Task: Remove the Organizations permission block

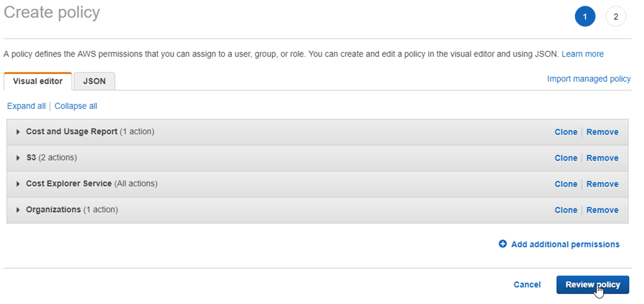Action: 602,210
